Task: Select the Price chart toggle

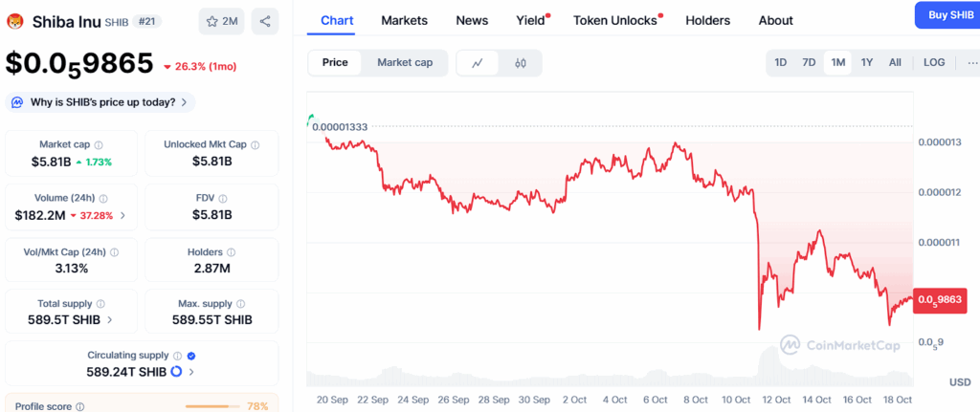Action: click(335, 63)
